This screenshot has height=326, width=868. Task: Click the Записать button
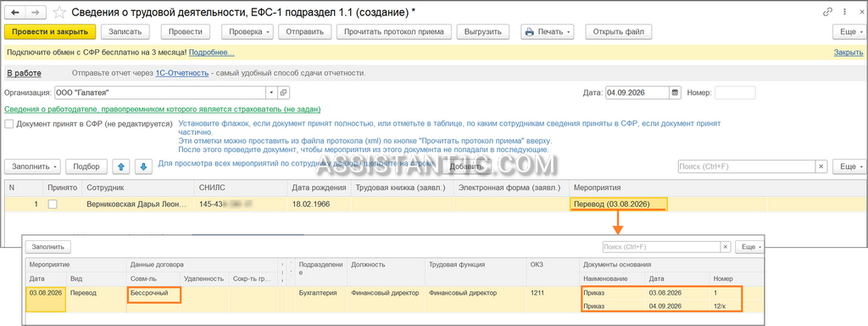(125, 31)
